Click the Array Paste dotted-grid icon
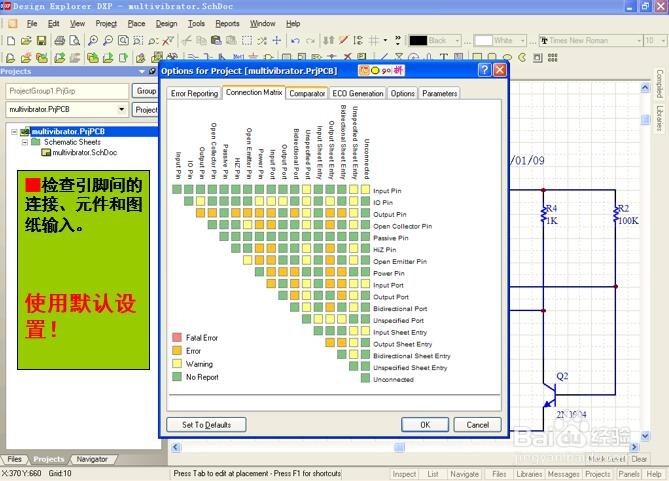The height and width of the screenshot is (481, 669). 553,57
